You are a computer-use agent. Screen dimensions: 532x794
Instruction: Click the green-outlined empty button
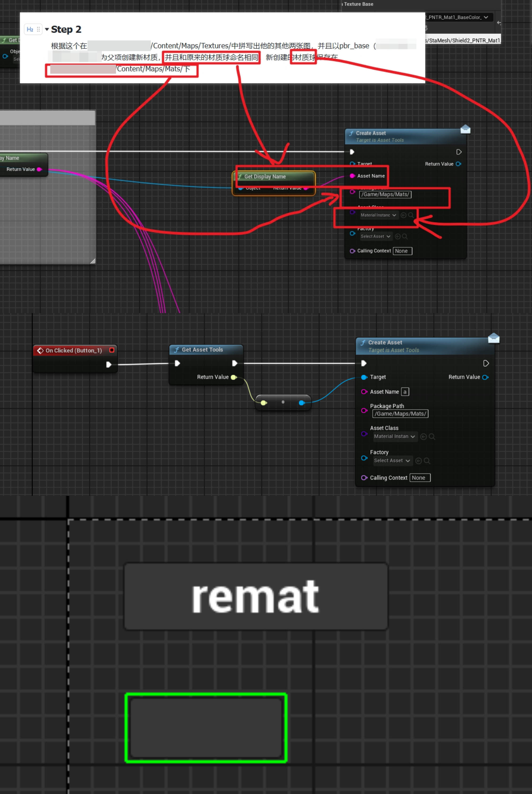click(206, 728)
